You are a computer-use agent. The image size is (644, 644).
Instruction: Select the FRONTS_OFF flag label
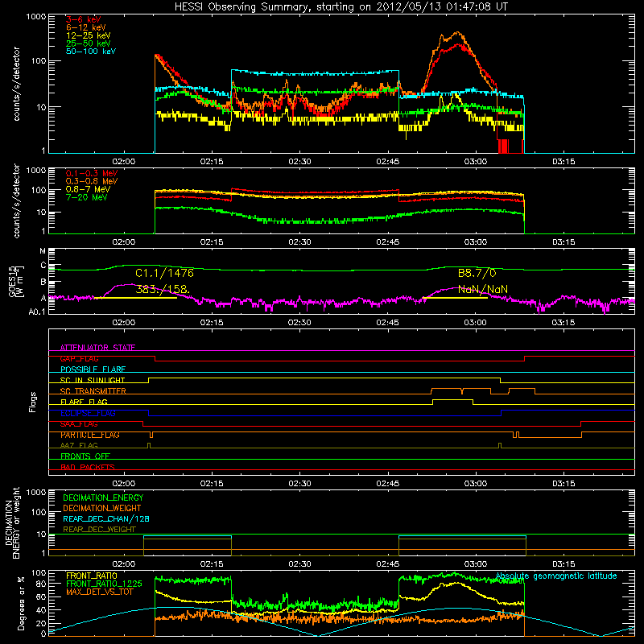click(85, 456)
